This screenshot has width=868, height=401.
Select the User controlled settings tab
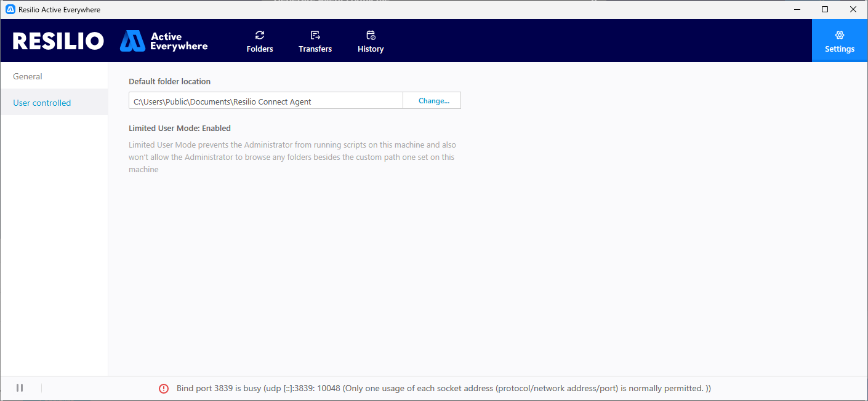click(42, 103)
